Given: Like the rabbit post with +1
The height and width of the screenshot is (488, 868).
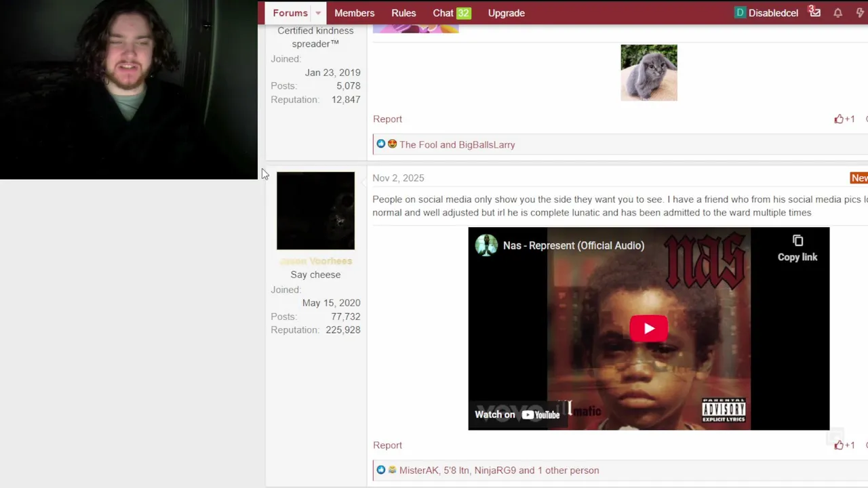Looking at the screenshot, I should pyautogui.click(x=844, y=119).
